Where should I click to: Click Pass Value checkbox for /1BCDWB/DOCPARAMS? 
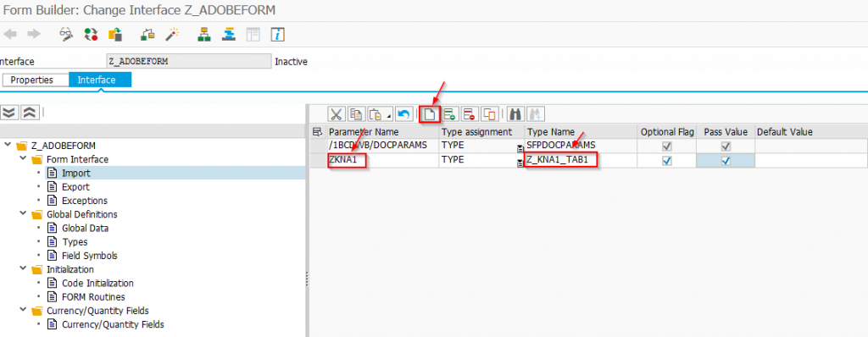coord(726,146)
